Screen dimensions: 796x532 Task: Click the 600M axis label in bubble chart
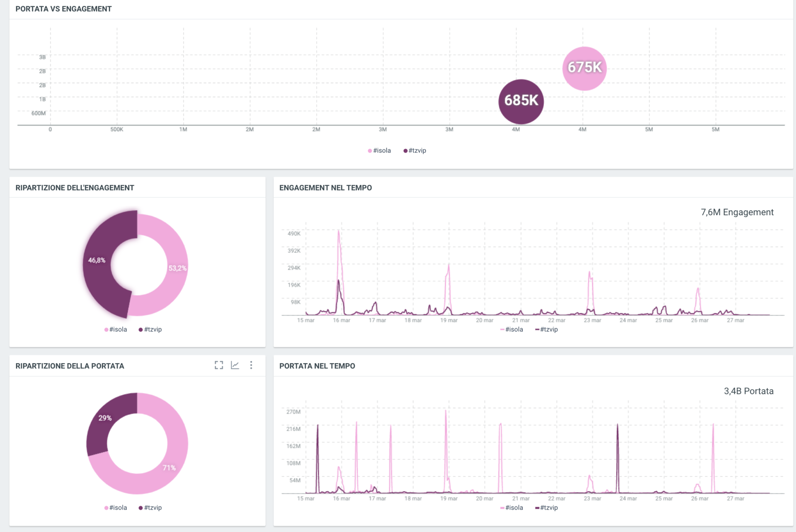click(39, 113)
